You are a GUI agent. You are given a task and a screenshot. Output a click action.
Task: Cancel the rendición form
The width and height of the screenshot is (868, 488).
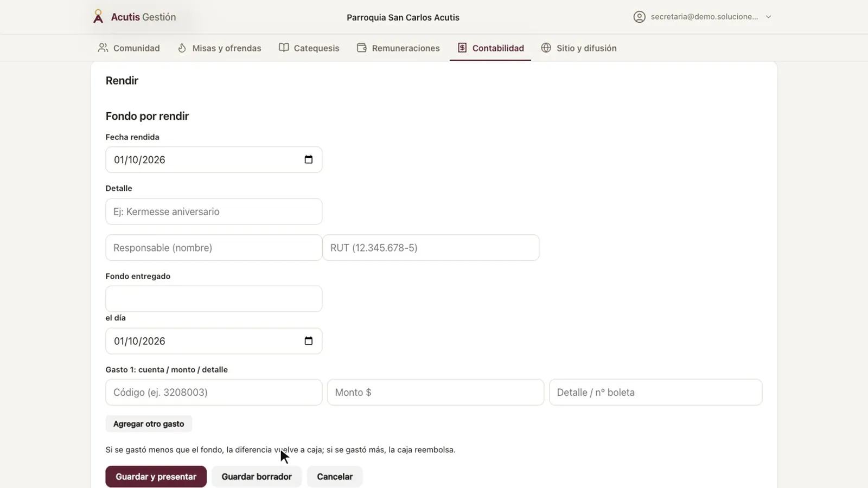coord(335,477)
